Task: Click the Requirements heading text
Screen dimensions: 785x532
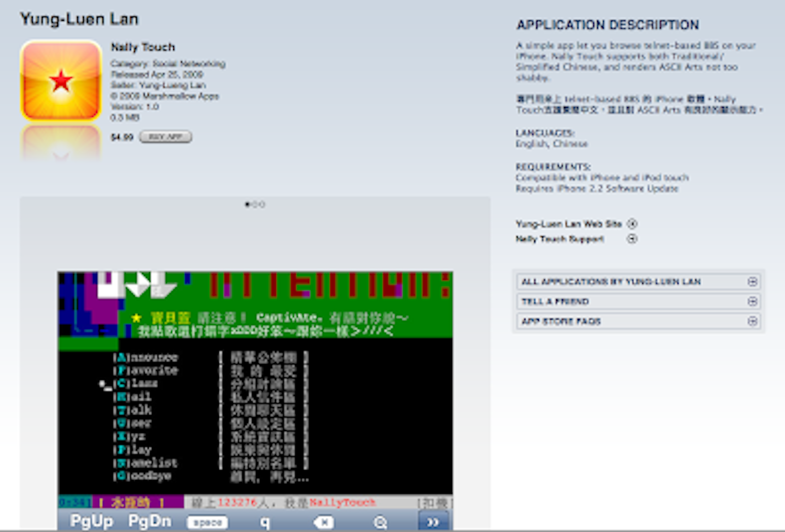Action: tap(553, 167)
